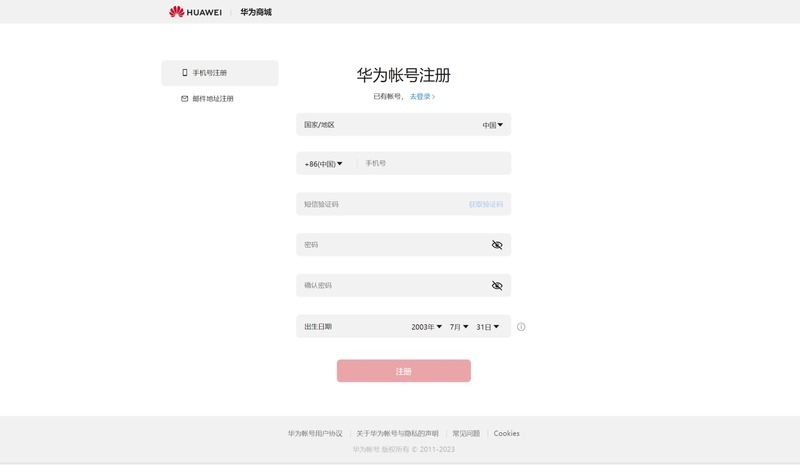Focus the 手机号 input field
800x465 pixels.
[x=434, y=163]
